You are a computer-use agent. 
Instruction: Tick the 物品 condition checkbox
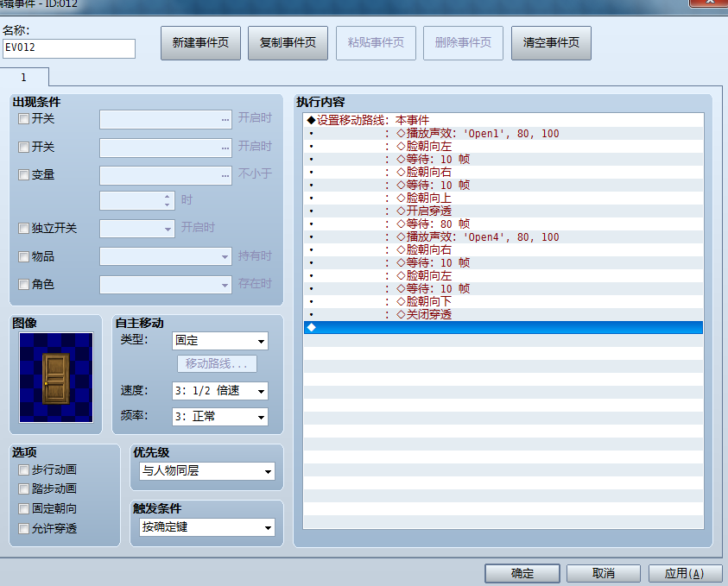point(23,256)
